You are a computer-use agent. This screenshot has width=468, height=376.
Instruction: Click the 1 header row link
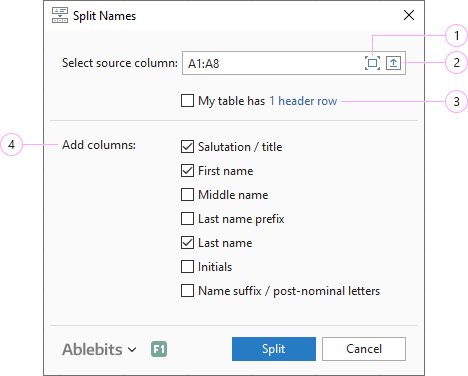(x=303, y=101)
